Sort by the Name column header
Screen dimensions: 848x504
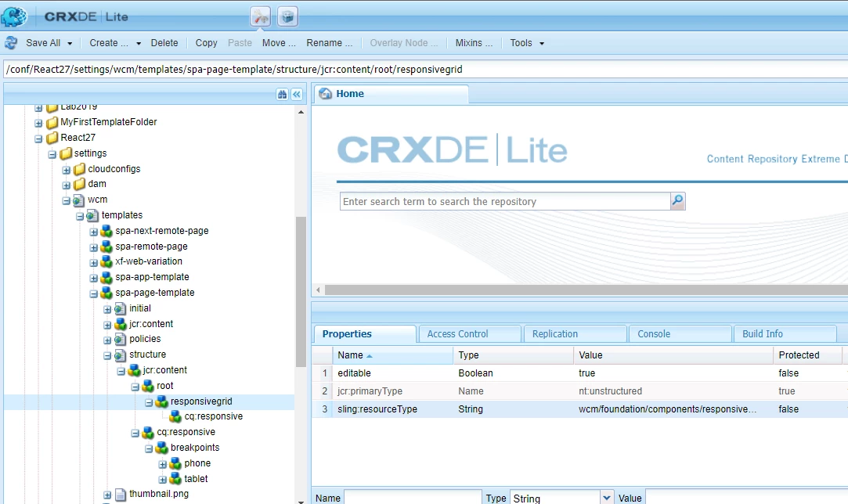pyautogui.click(x=392, y=355)
